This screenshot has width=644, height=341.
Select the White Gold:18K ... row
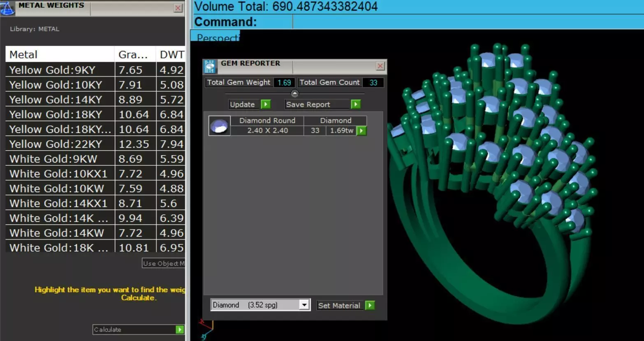(x=95, y=247)
